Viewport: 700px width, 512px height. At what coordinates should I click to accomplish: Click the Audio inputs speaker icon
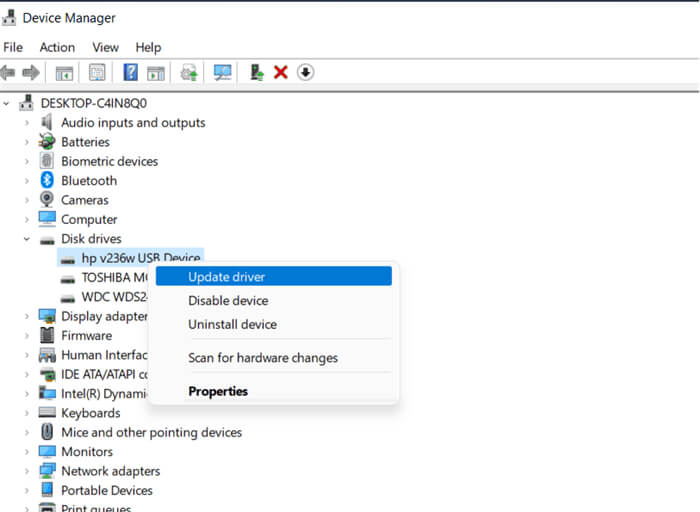(47, 122)
